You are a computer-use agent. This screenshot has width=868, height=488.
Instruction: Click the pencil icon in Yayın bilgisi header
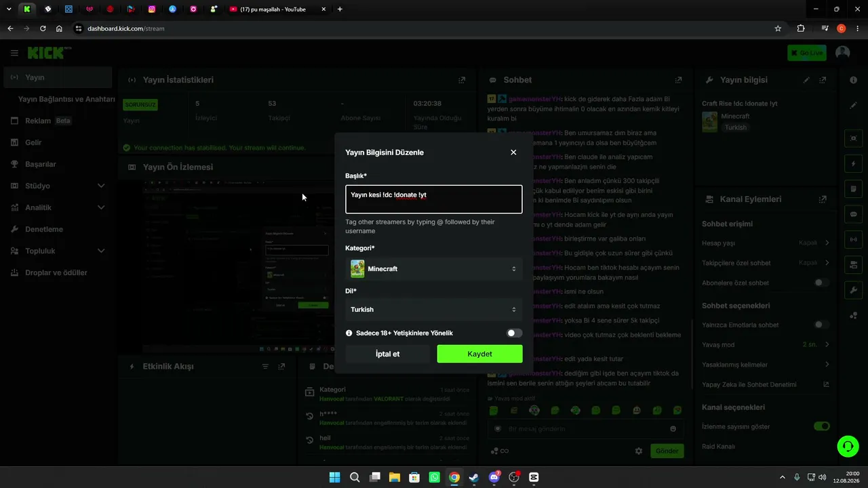pos(806,80)
